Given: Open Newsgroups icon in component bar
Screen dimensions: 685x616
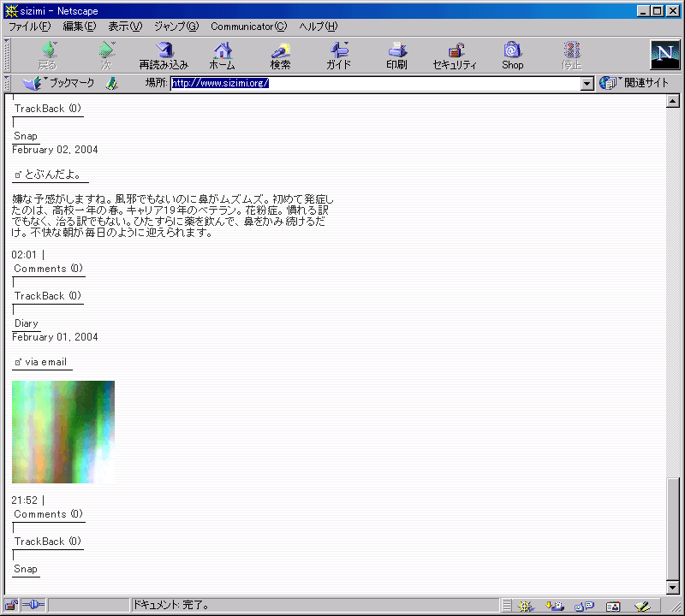Looking at the screenshot, I should (x=584, y=606).
